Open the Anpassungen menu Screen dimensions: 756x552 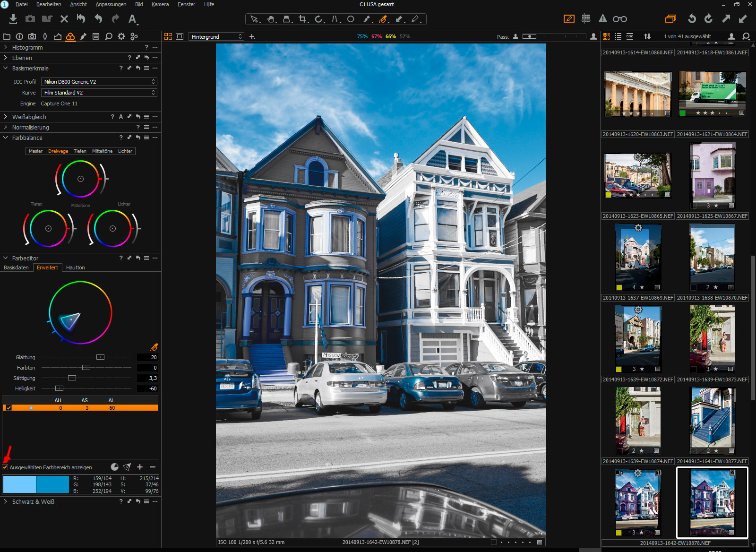pyautogui.click(x=111, y=4)
